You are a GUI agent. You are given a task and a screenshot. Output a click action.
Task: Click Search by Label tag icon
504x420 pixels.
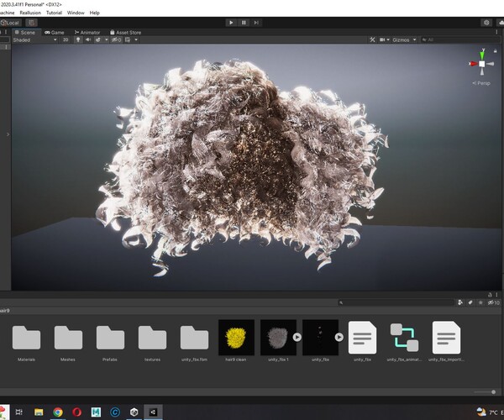[x=470, y=302]
